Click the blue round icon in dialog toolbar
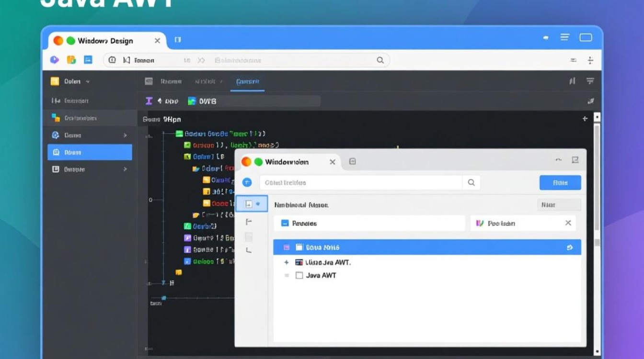This screenshot has width=644, height=359. [247, 182]
